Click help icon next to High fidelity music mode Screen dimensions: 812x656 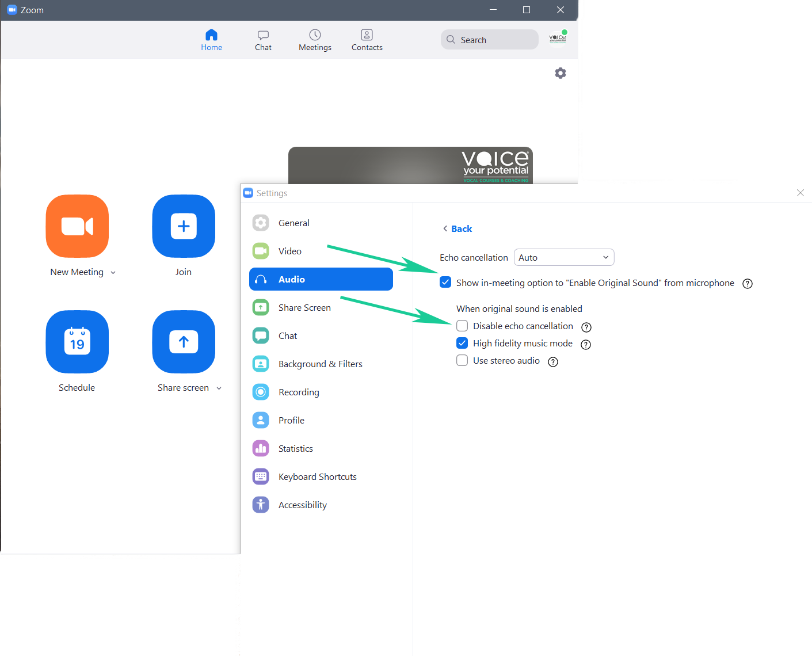(586, 345)
